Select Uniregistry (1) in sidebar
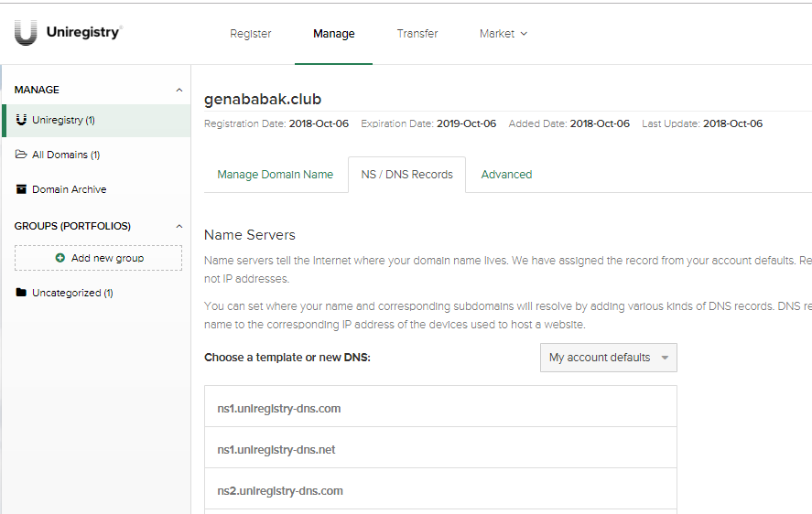The width and height of the screenshot is (812, 514). (x=96, y=120)
